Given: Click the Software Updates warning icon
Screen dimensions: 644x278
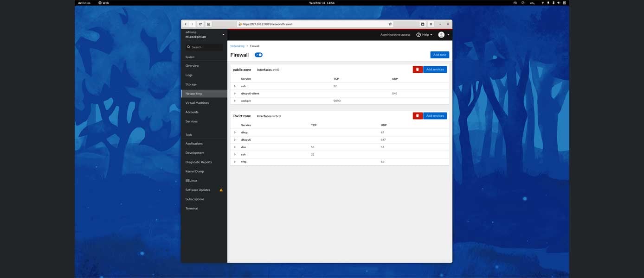Looking at the screenshot, I should (x=221, y=190).
